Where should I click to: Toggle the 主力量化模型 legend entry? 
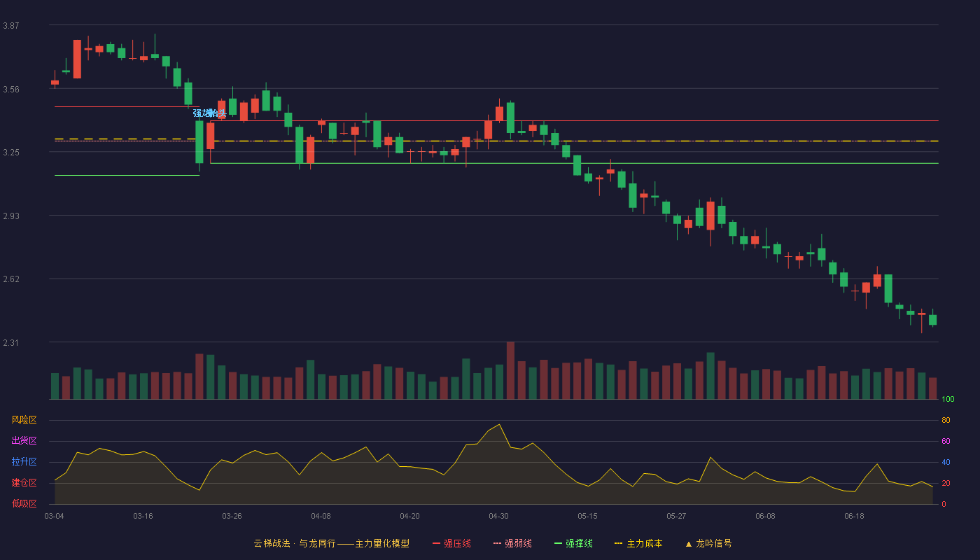tap(332, 543)
